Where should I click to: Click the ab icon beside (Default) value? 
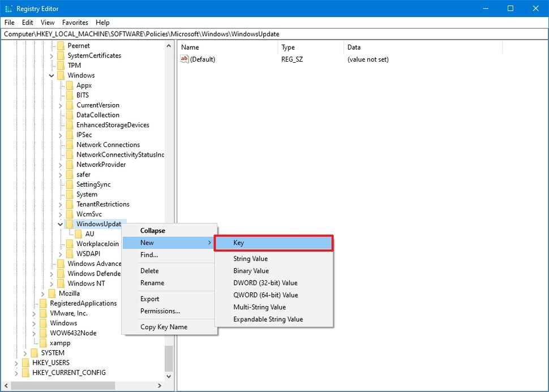click(184, 59)
